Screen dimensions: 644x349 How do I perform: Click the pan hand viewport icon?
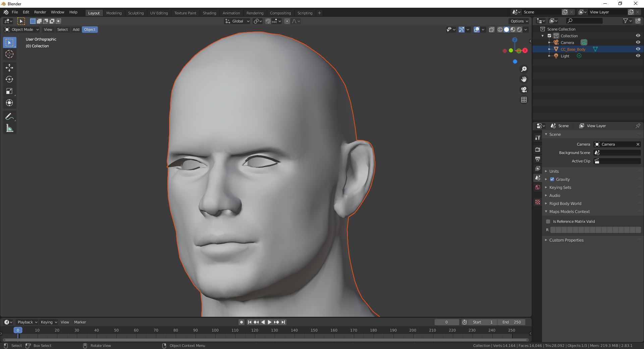[x=524, y=79]
